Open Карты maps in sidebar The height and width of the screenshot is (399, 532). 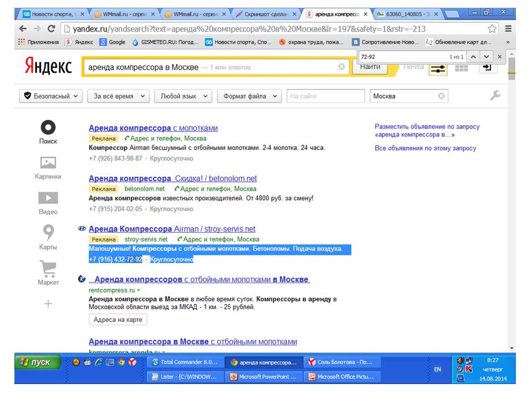(x=48, y=238)
